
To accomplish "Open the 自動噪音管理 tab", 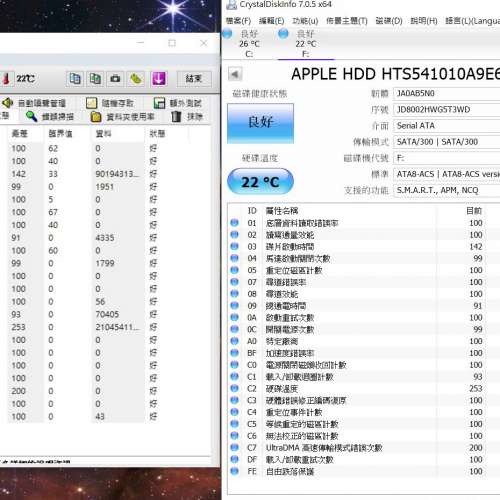I will tap(34, 103).
